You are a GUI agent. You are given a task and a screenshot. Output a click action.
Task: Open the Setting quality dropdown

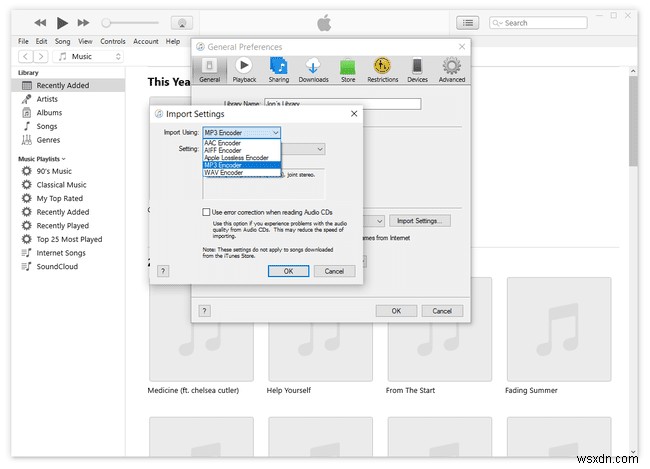click(x=303, y=149)
